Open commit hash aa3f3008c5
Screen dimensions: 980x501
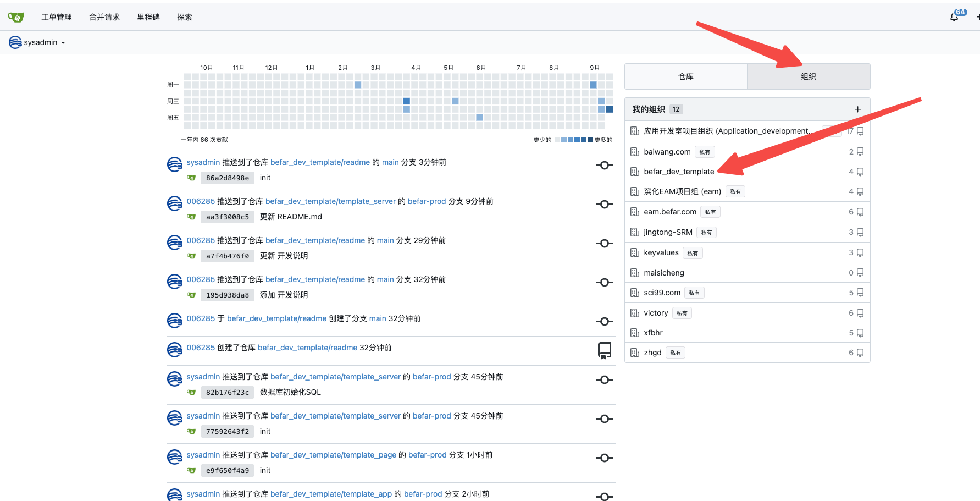228,217
